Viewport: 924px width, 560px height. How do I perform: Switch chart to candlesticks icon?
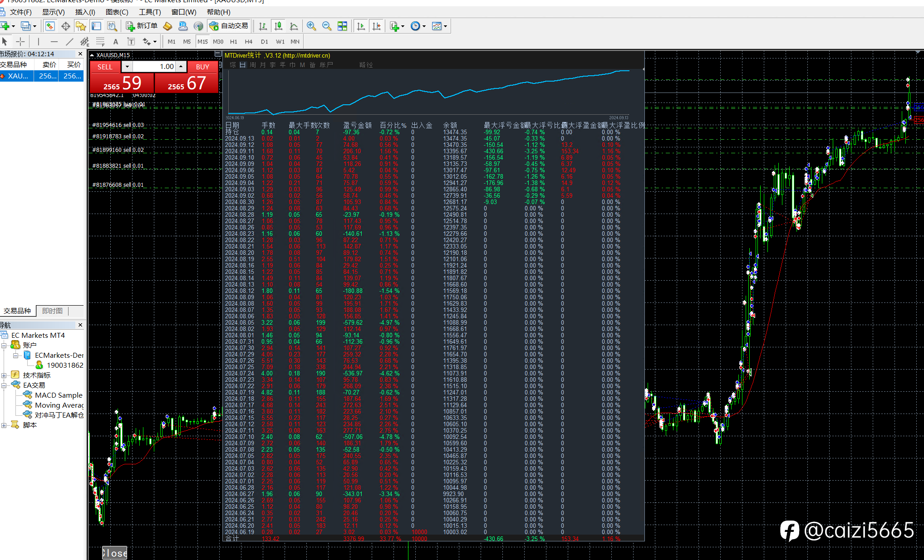pos(278,26)
